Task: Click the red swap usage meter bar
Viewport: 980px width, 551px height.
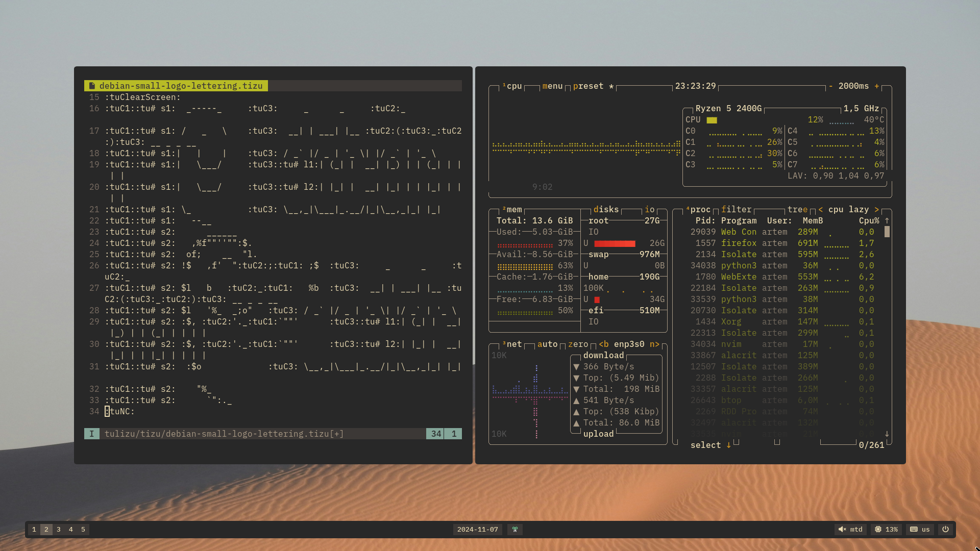Action: 614,243
